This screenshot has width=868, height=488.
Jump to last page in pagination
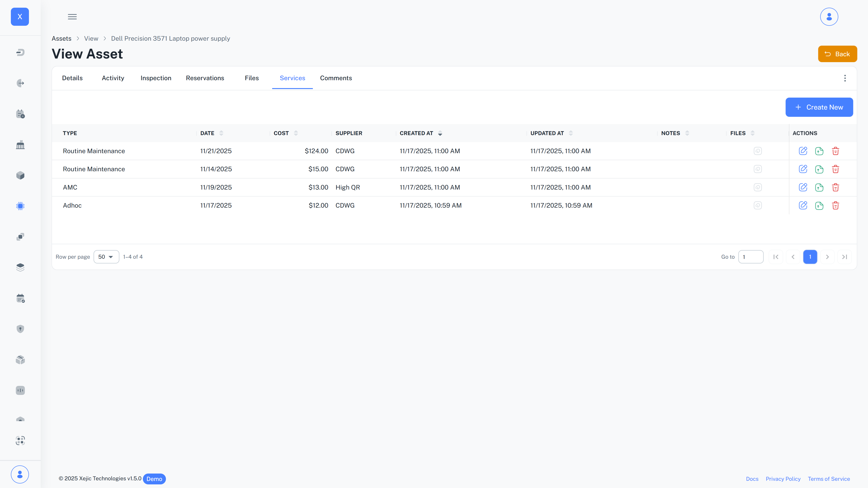844,257
